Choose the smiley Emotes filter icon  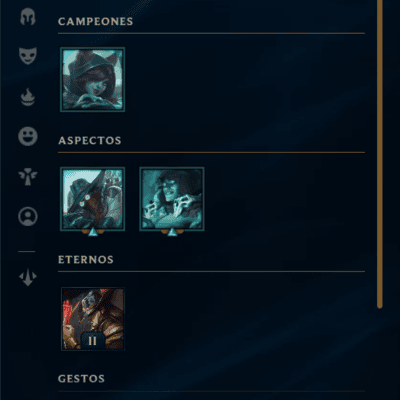pyautogui.click(x=28, y=136)
